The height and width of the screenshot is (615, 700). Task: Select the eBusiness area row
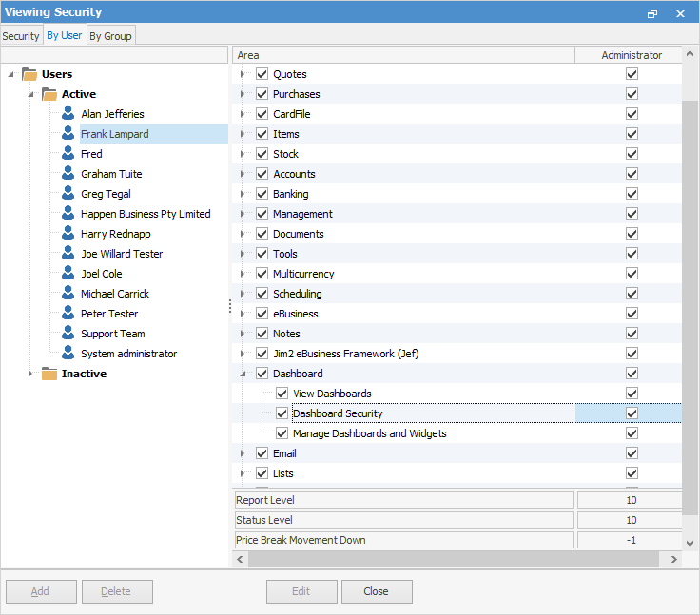[x=457, y=314]
